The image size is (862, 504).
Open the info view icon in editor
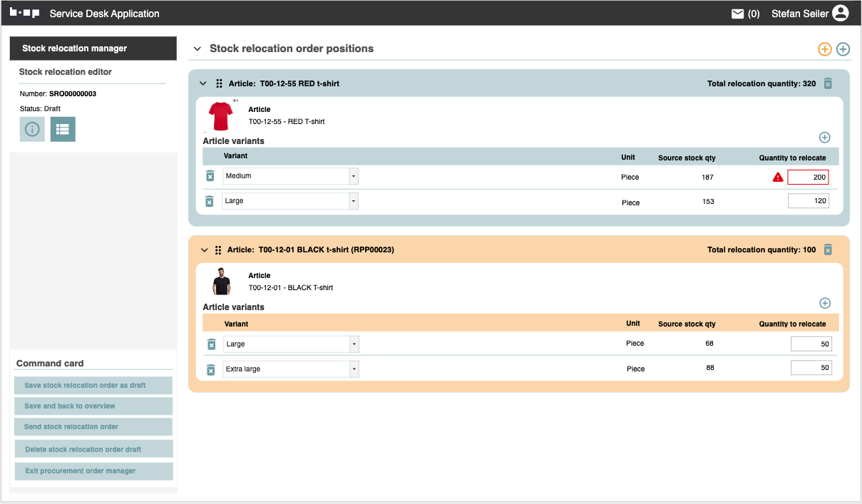pyautogui.click(x=32, y=129)
